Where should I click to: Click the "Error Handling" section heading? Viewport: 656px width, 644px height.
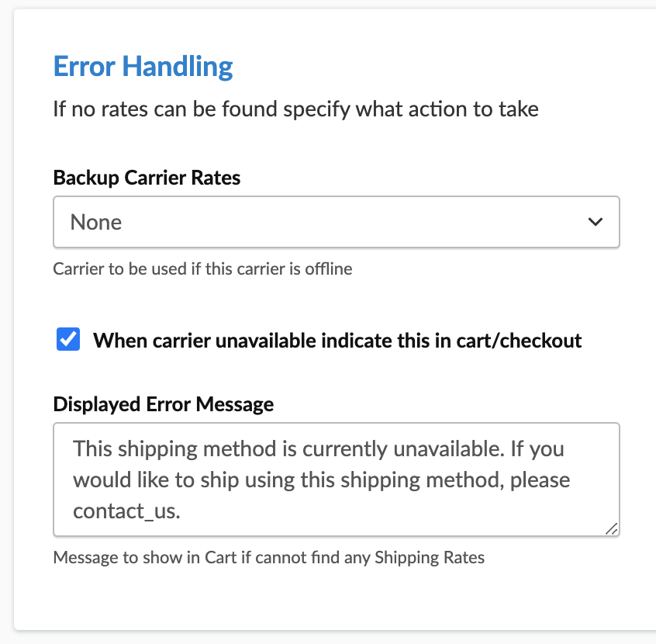(x=143, y=67)
